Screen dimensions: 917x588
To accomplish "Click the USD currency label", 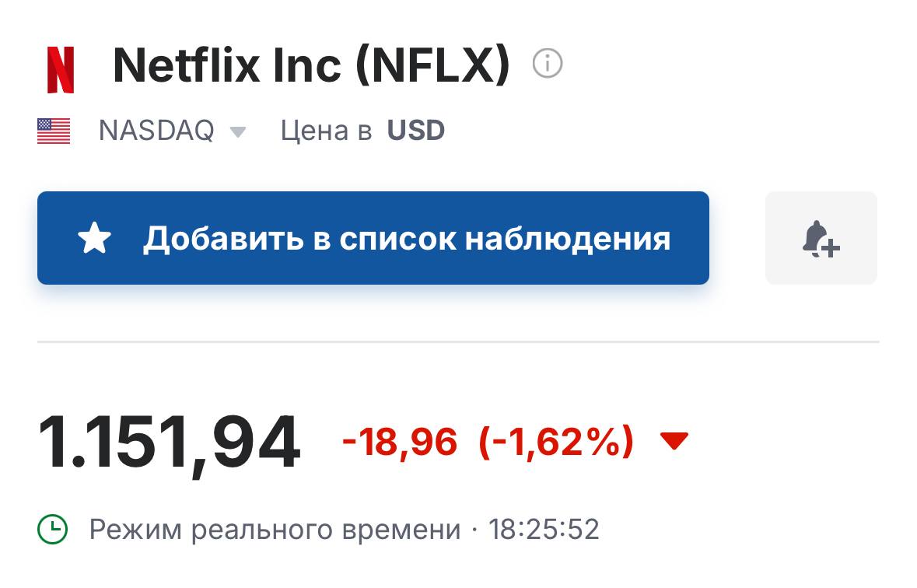I will pyautogui.click(x=416, y=131).
